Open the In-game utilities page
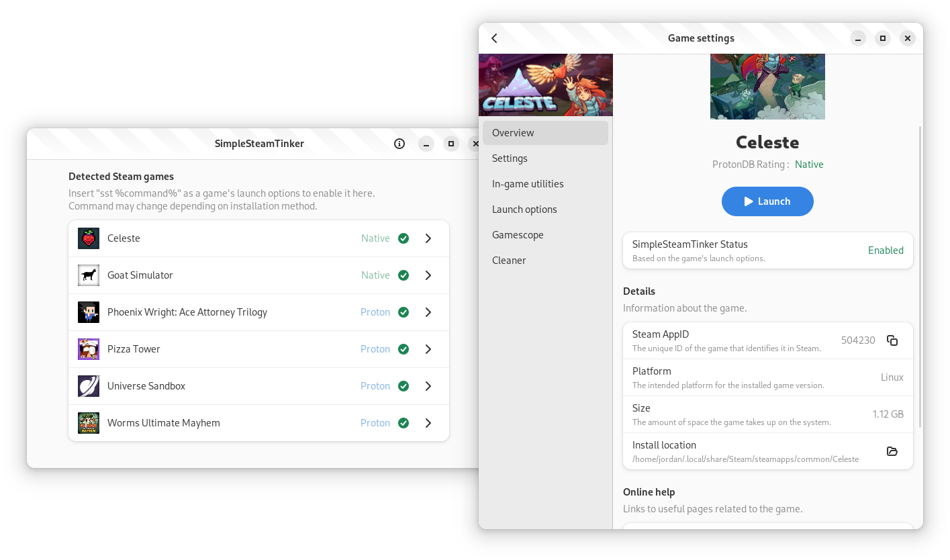This screenshot has height=560, width=950. (x=545, y=184)
